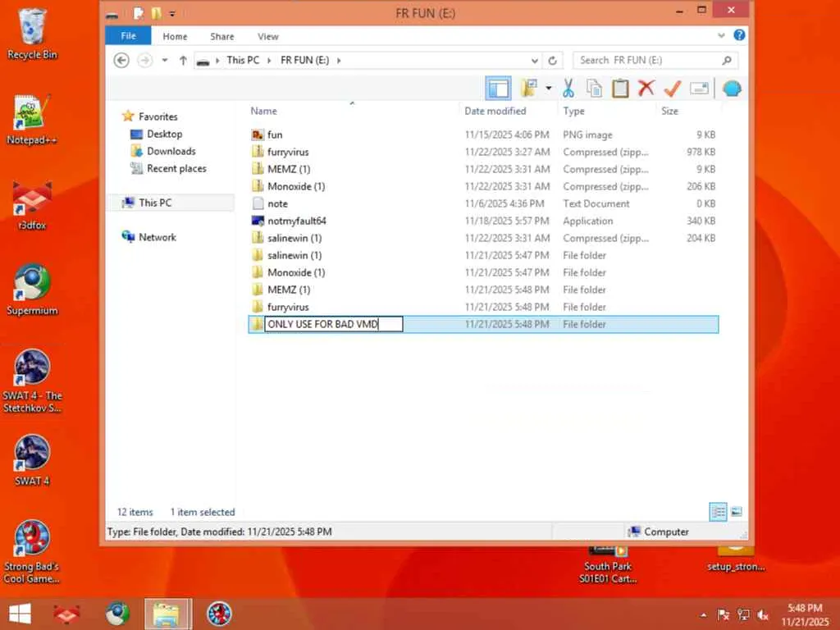Click the search magnifier icon
The height and width of the screenshot is (630, 840).
[x=727, y=61]
